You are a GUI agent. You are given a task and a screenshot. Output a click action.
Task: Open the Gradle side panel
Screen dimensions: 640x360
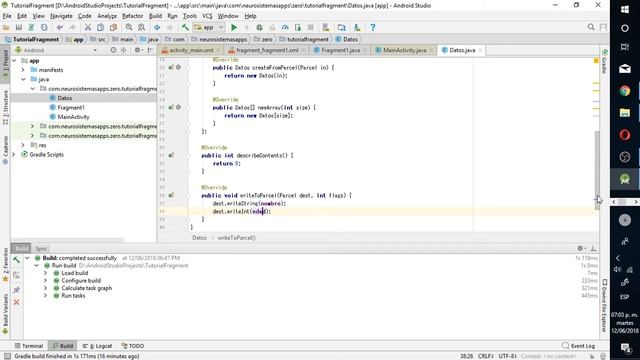tap(604, 61)
